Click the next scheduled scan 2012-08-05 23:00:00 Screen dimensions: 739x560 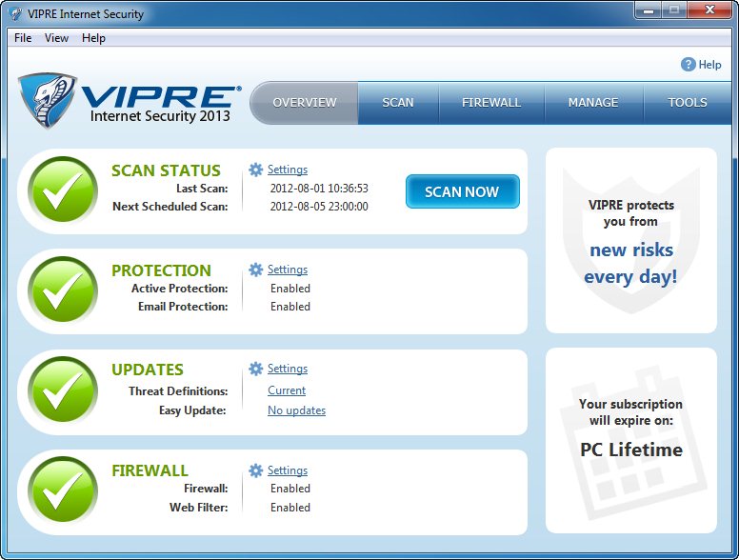[x=319, y=206]
